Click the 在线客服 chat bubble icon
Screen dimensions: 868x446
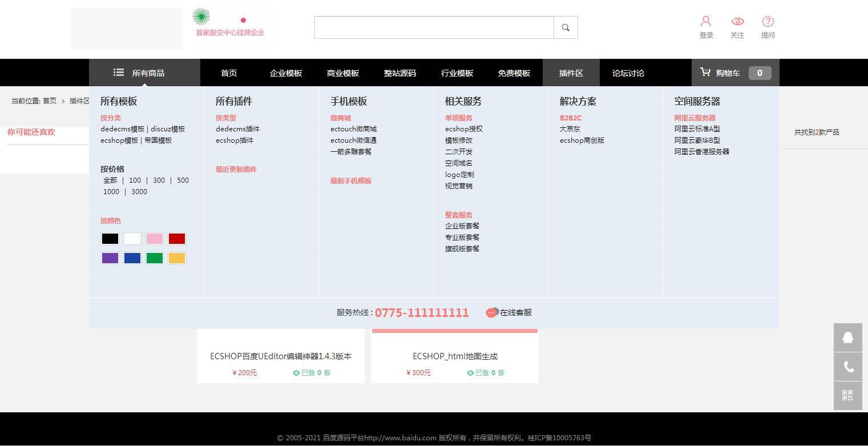click(x=491, y=312)
